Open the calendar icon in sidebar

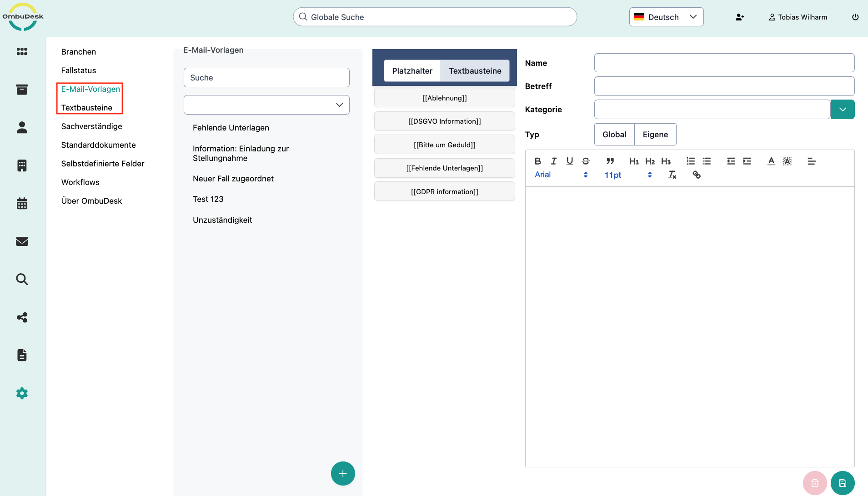[22, 203]
